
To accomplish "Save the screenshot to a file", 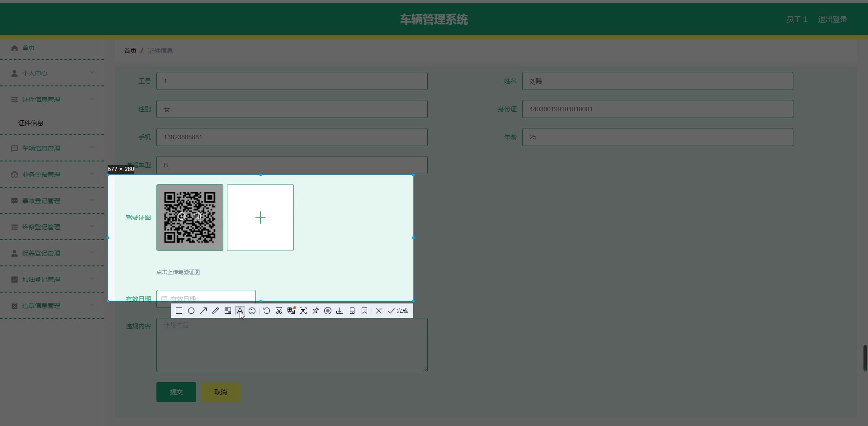I will [340, 311].
